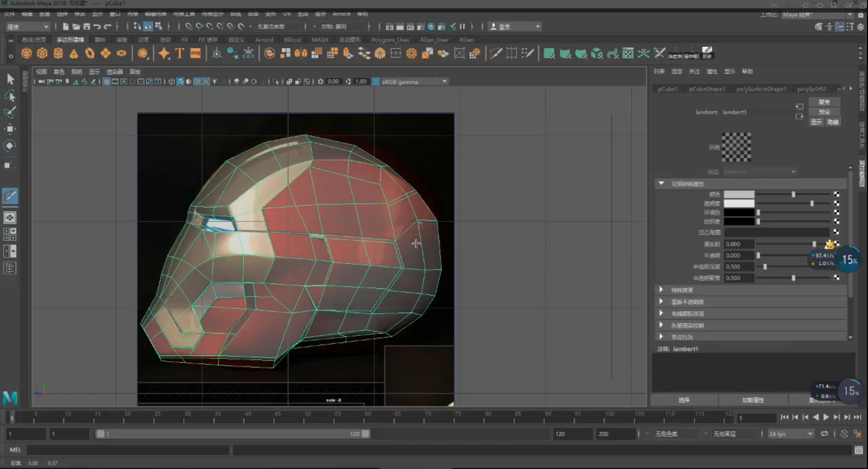Open the menu set dropdown
This screenshot has height=469, width=868.
pyautogui.click(x=28, y=27)
